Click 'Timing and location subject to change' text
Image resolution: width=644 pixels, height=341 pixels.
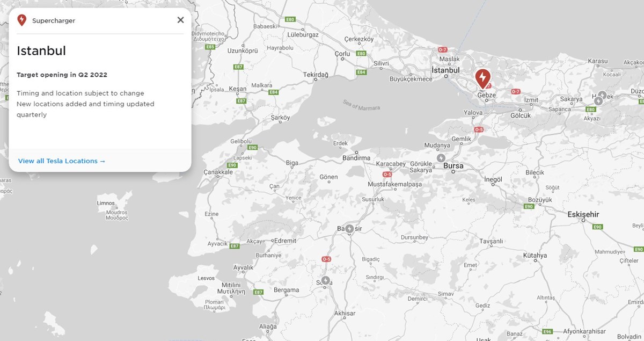pos(80,93)
